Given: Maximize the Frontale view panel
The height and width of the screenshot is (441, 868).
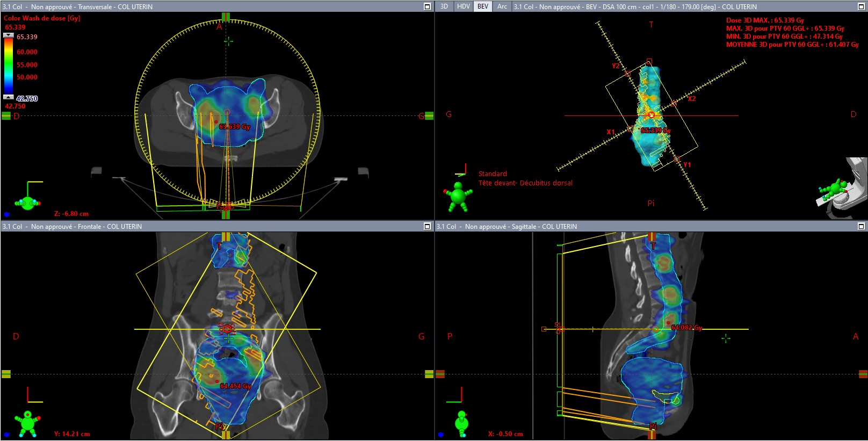Looking at the screenshot, I should [x=428, y=226].
